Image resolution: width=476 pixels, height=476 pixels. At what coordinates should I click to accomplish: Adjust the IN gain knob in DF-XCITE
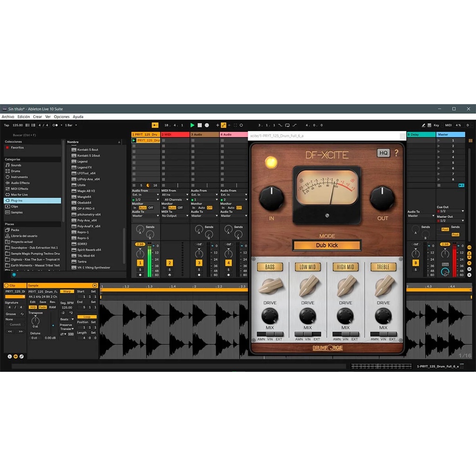tap(271, 198)
